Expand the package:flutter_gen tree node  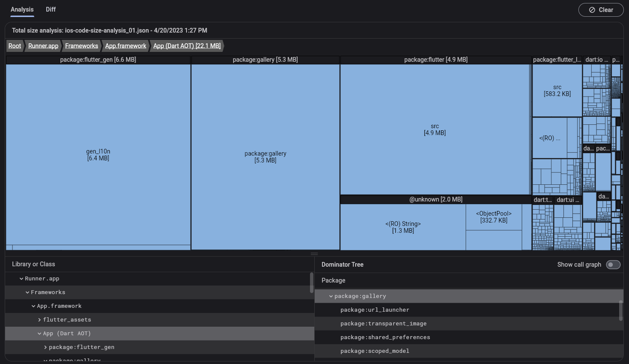pos(45,347)
